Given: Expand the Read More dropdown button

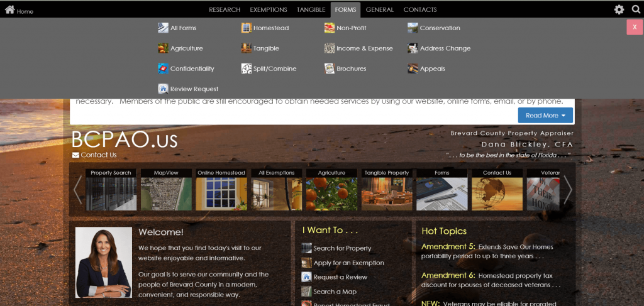Looking at the screenshot, I should tap(545, 115).
